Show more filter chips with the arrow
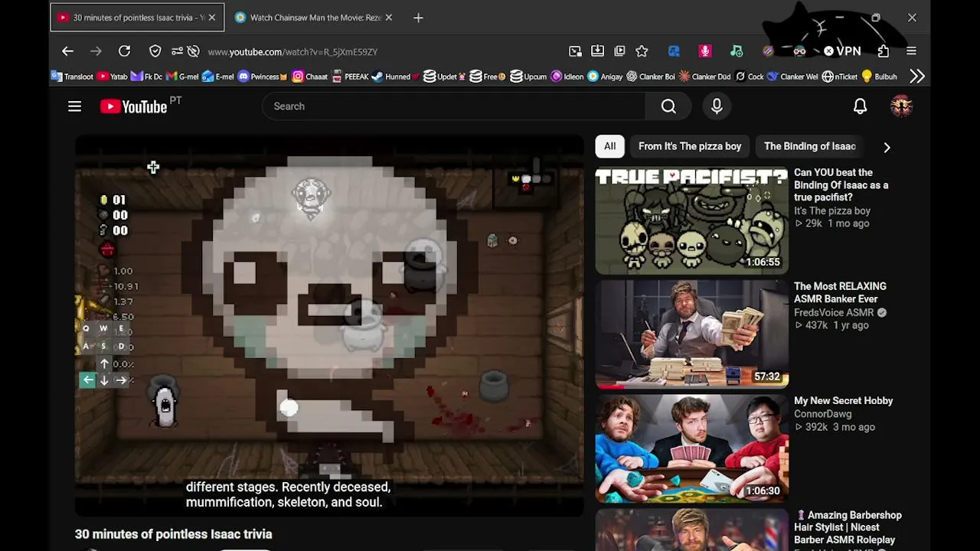980x551 pixels. [887, 146]
